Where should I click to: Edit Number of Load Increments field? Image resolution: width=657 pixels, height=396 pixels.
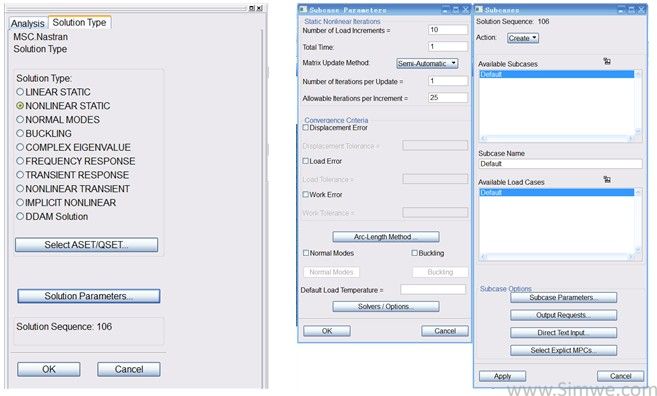pyautogui.click(x=448, y=30)
